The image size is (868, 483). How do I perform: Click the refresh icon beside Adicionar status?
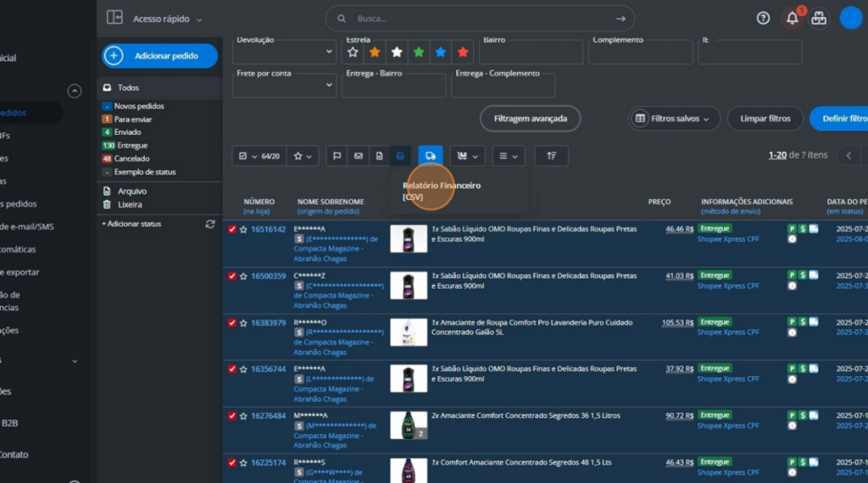[x=210, y=224]
